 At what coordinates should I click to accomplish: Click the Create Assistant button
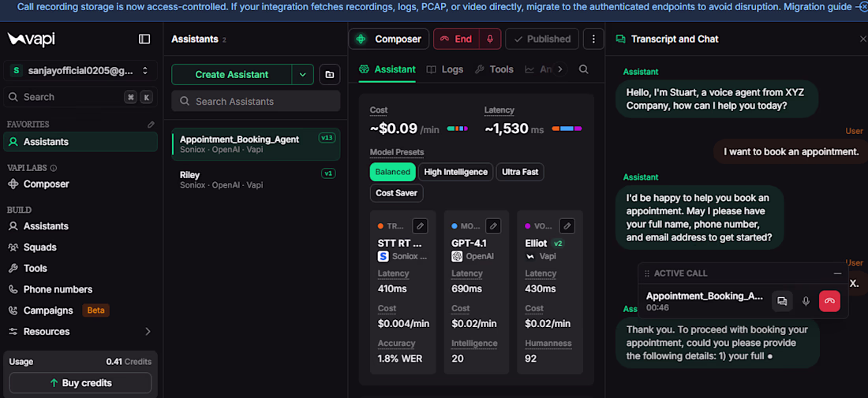point(232,75)
